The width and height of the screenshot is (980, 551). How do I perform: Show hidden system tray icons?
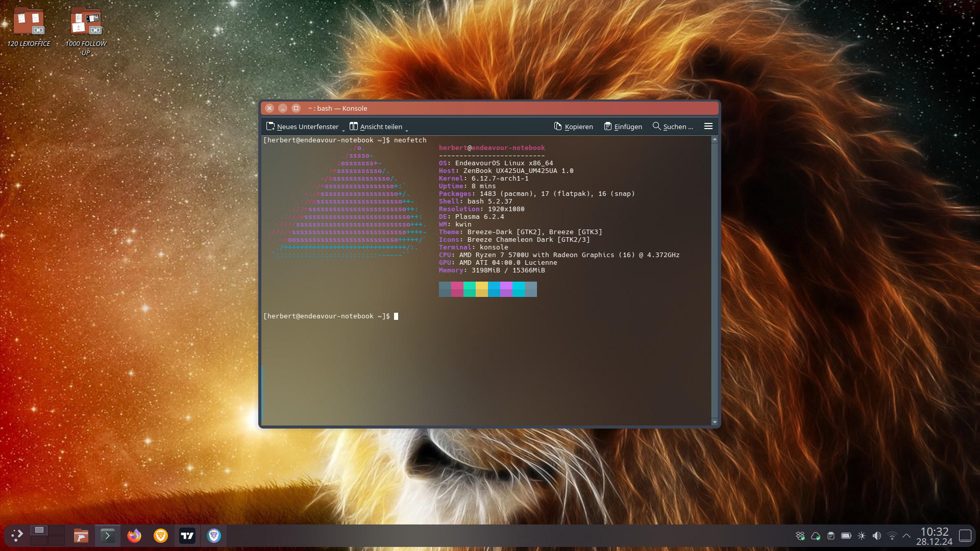coord(906,536)
